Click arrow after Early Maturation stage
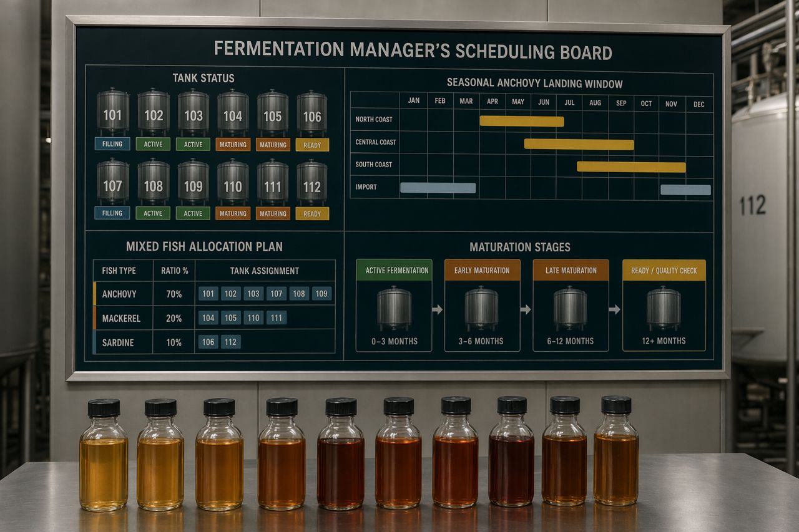 click(526, 309)
